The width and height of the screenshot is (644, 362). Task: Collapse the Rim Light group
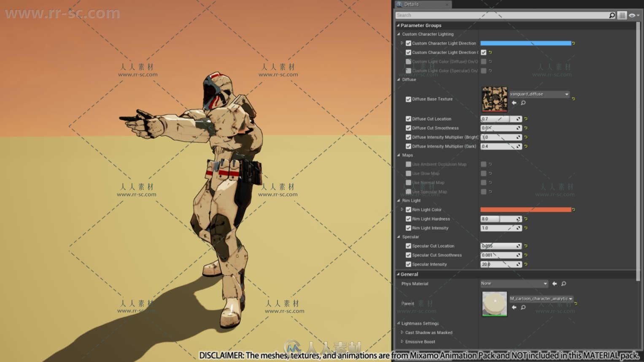[399, 200]
